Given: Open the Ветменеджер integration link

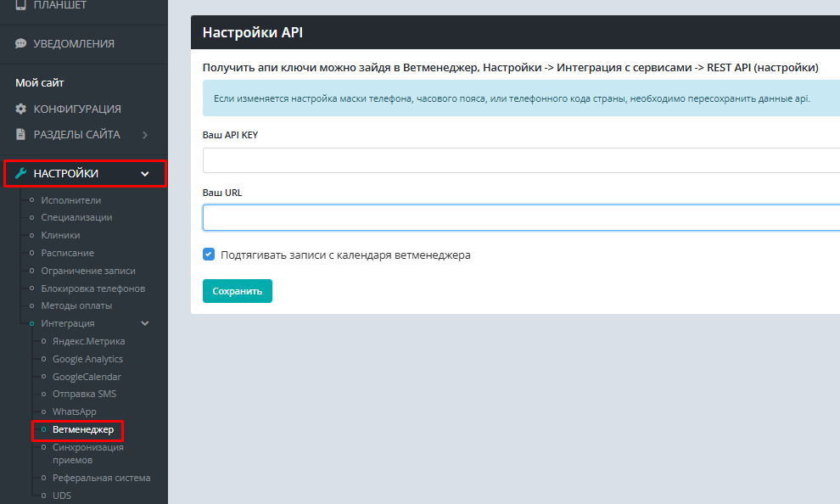Looking at the screenshot, I should click(x=82, y=429).
